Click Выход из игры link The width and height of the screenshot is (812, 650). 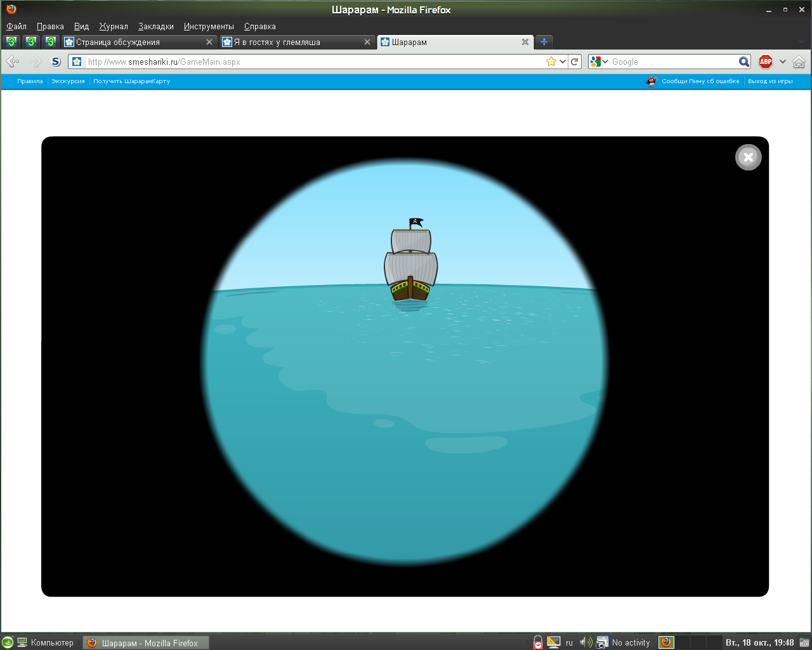[x=770, y=81]
